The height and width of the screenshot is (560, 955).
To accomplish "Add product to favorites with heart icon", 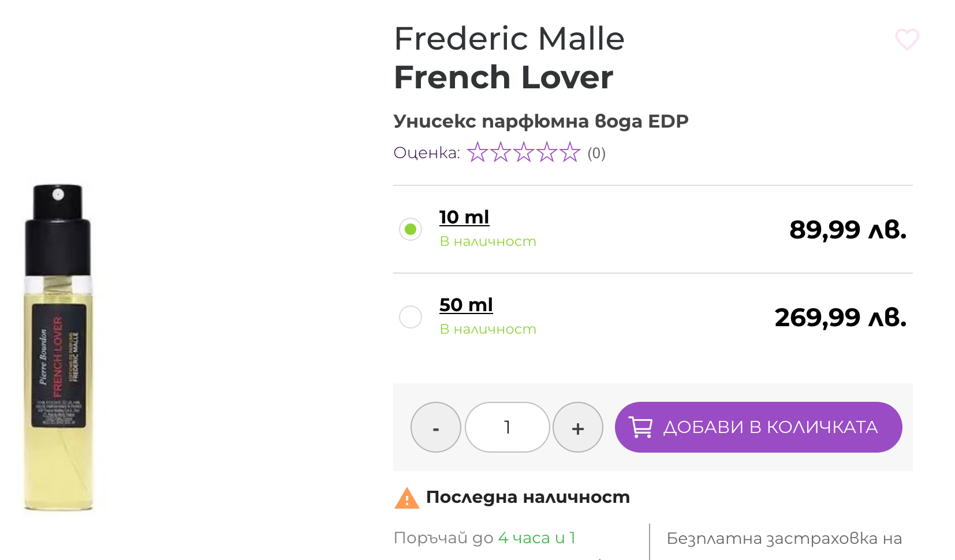I will click(x=906, y=39).
